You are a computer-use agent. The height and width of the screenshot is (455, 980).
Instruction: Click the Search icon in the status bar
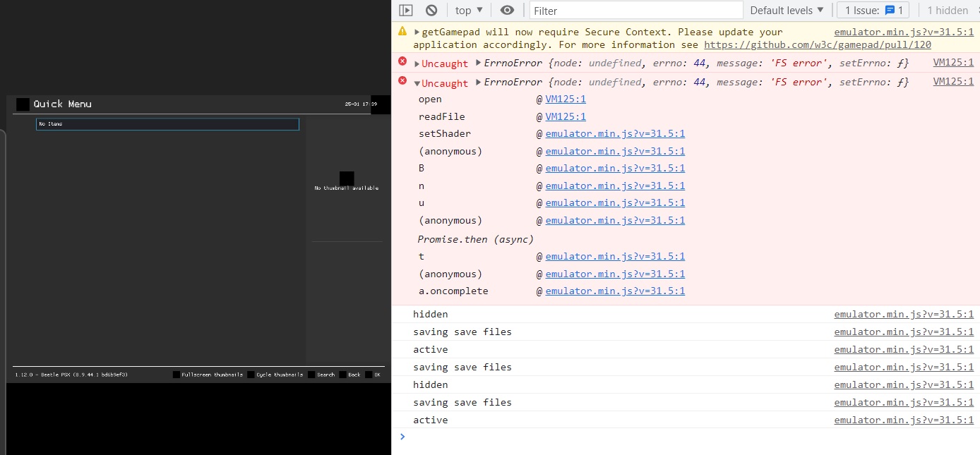tap(311, 375)
